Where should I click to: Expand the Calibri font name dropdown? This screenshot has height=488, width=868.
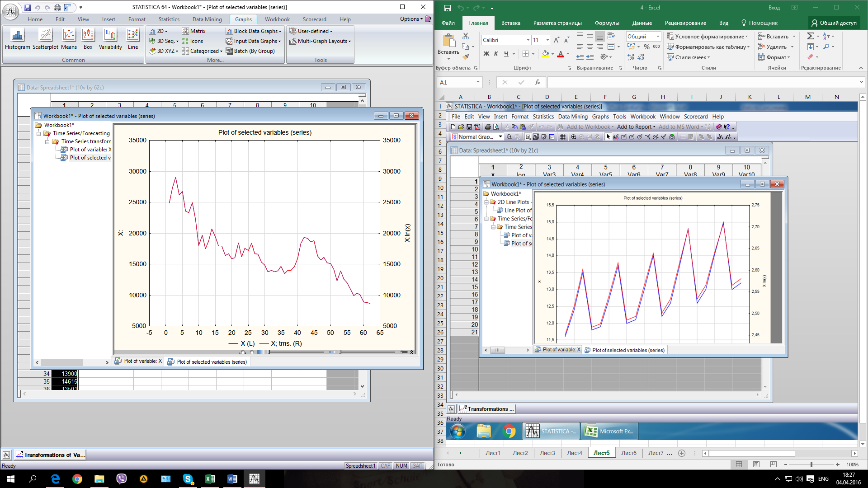click(x=528, y=40)
